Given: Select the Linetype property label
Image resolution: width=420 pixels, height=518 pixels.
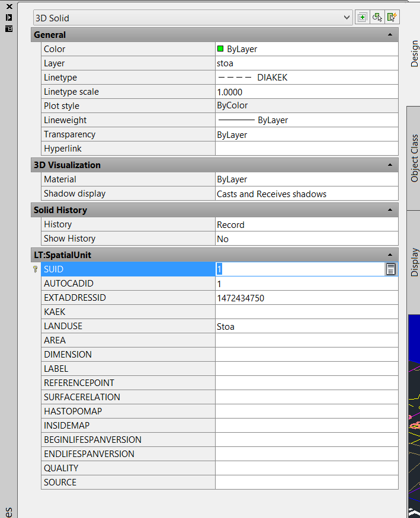Looking at the screenshot, I should click(60, 78).
